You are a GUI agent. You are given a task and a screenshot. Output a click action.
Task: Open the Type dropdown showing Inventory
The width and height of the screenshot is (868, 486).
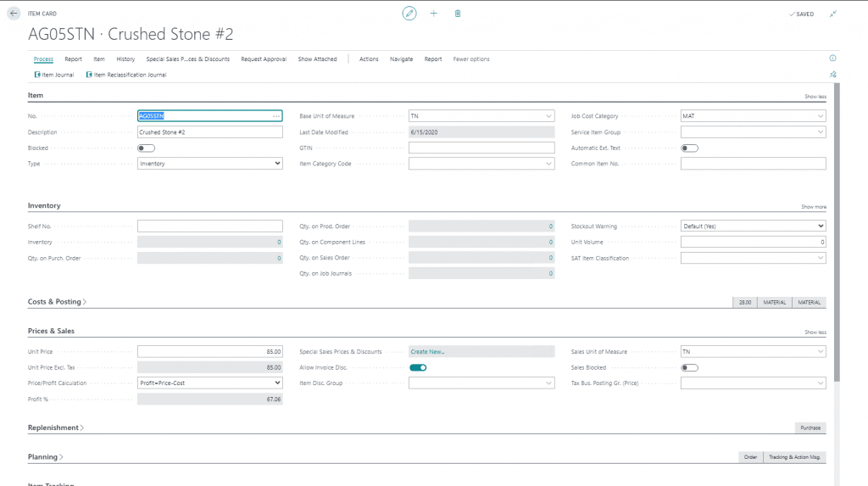click(210, 164)
